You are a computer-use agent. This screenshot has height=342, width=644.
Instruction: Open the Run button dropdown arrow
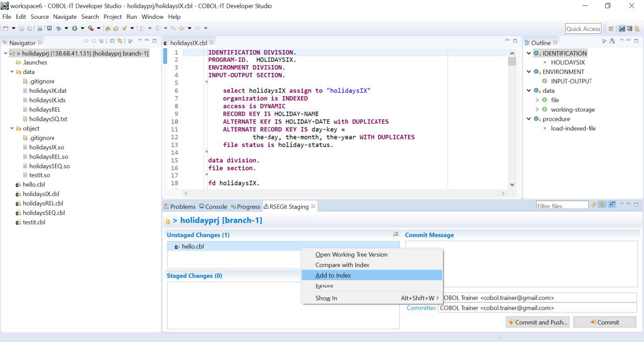tap(82, 28)
